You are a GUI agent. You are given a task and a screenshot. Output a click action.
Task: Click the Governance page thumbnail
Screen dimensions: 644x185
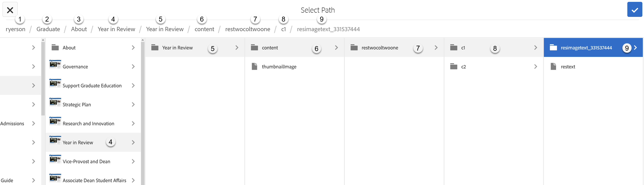pos(55,64)
